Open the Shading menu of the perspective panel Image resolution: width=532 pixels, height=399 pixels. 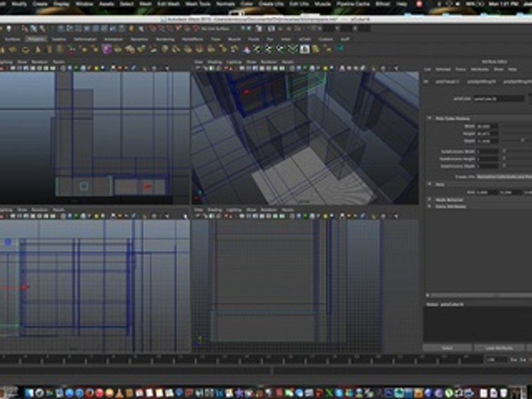215,62
